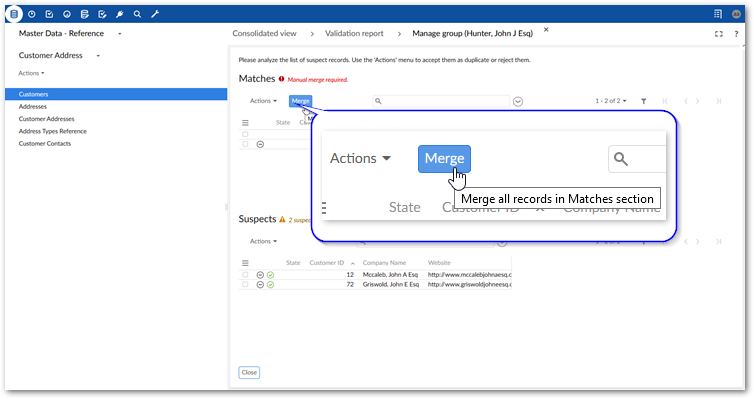Click the user avatar icon at top right

click(x=736, y=14)
